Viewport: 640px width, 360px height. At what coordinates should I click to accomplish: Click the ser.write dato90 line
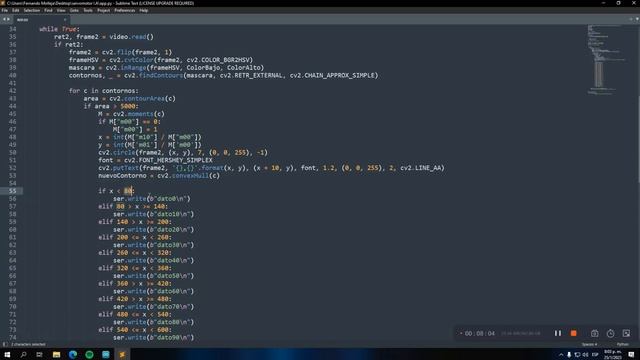[153, 338]
